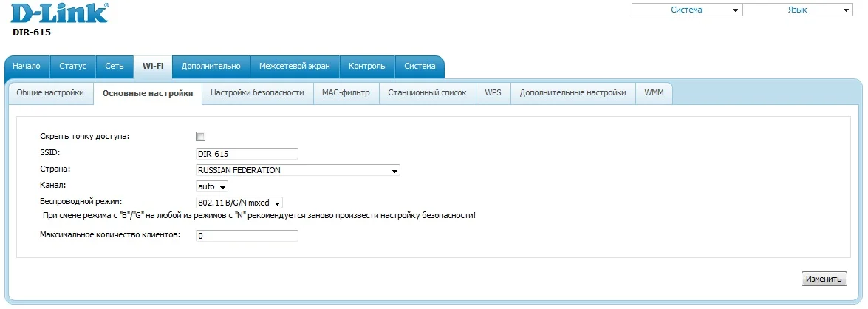Switch to the WMM sub-tab

coord(654,93)
